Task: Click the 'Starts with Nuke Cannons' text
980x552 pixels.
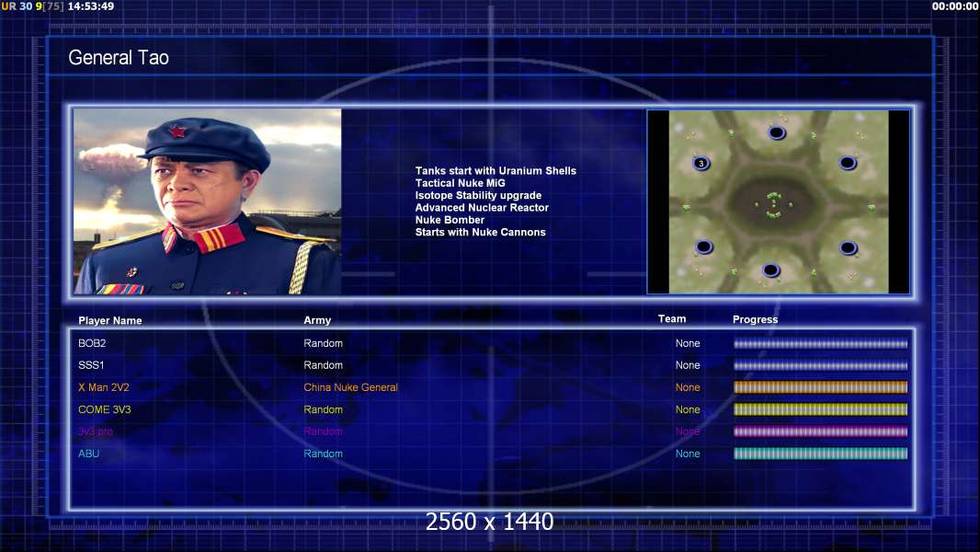Action: coord(480,232)
